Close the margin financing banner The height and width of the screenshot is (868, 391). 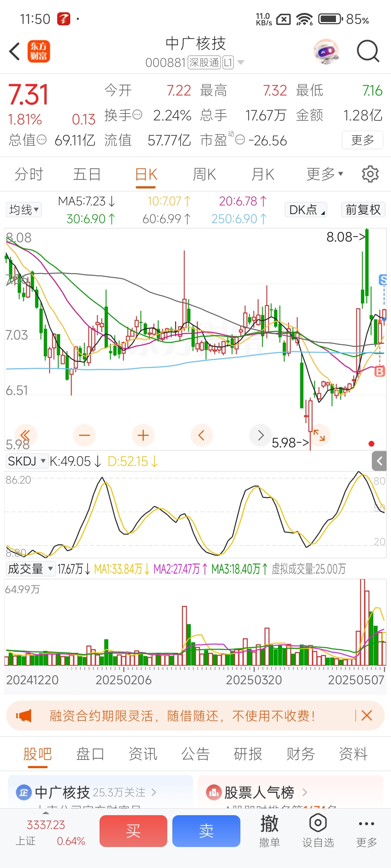coord(367,715)
